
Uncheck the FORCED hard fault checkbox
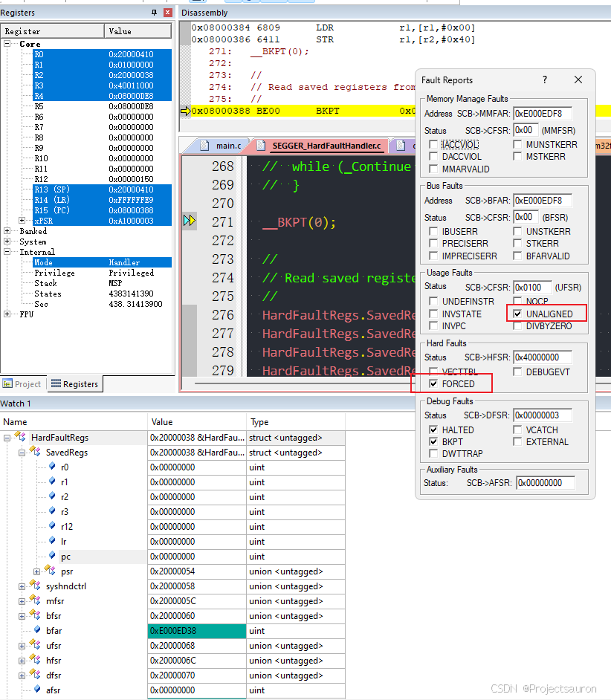point(433,383)
